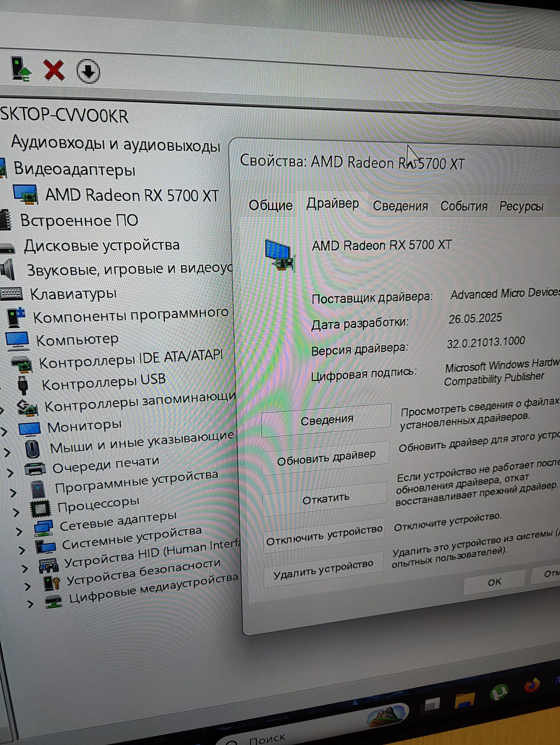Click the update driver toolbar icon with green arrow
This screenshot has width=560, height=745.
(21, 69)
